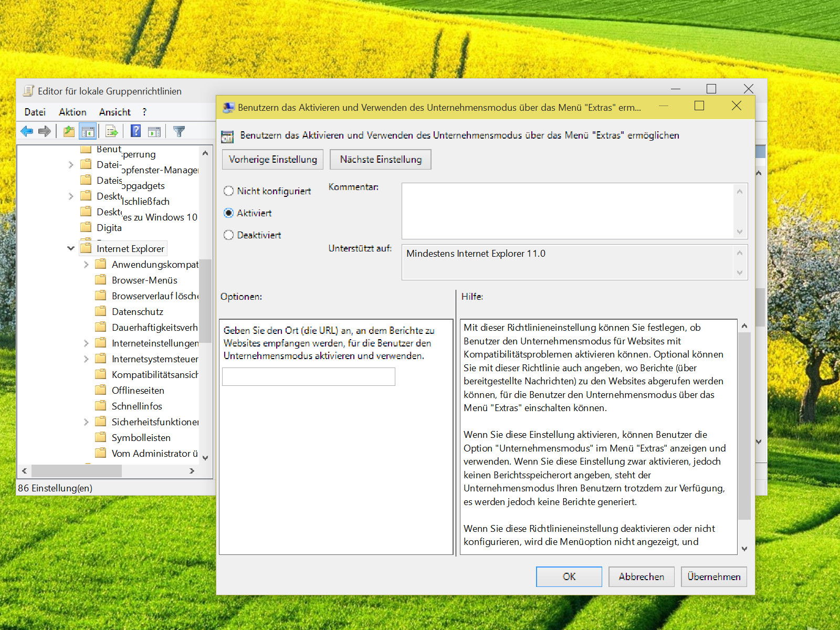Click folder icon of Offlineseiten
Viewport: 840px width, 630px height.
point(100,390)
